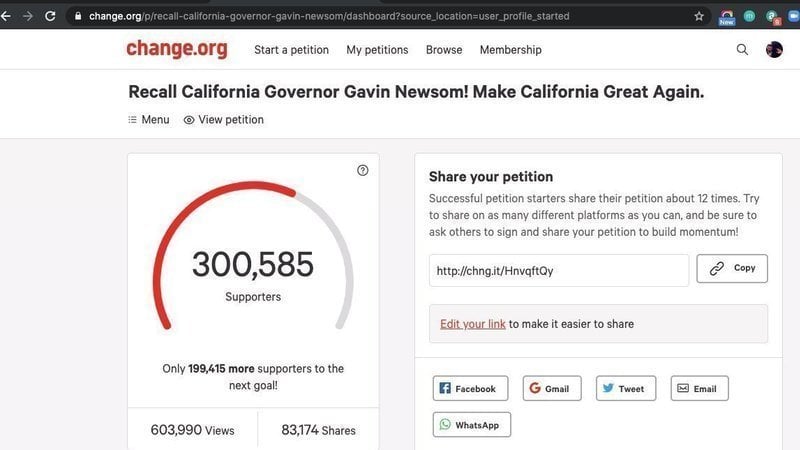The width and height of the screenshot is (800, 450).
Task: Open the user profile avatar
Action: tap(774, 50)
